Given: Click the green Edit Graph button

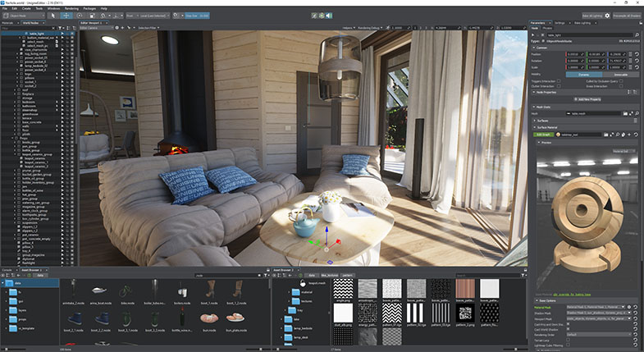Looking at the screenshot, I should point(543,135).
